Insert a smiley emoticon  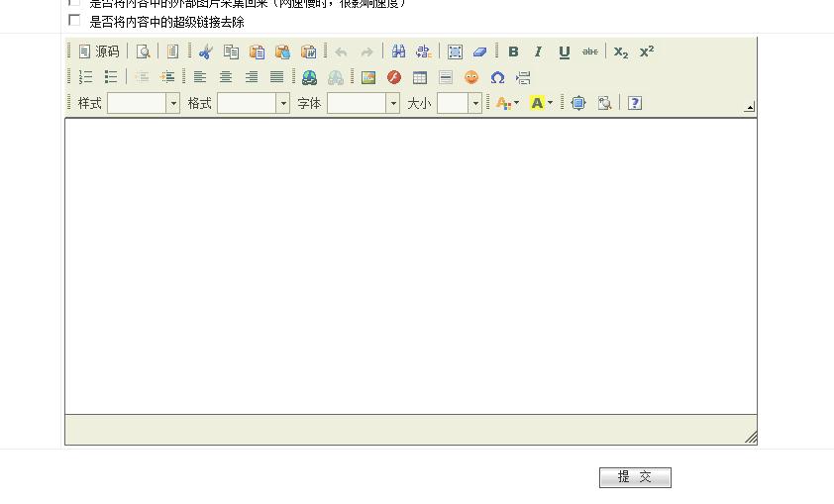[471, 77]
